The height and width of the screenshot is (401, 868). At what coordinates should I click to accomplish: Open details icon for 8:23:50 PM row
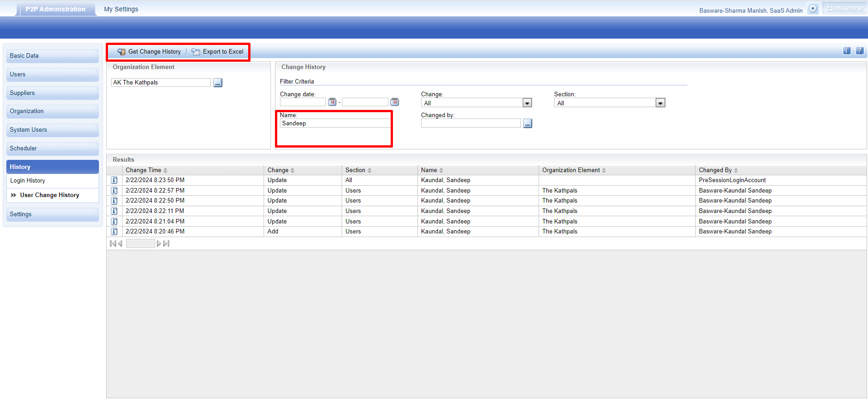pyautogui.click(x=114, y=180)
